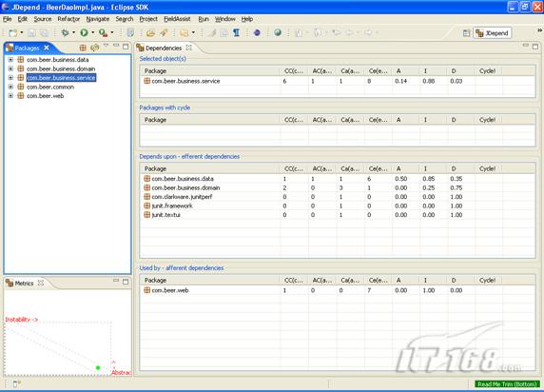Maximize the Dependencies view panel
Image resolution: width=544 pixels, height=392 pixels.
[x=535, y=47]
